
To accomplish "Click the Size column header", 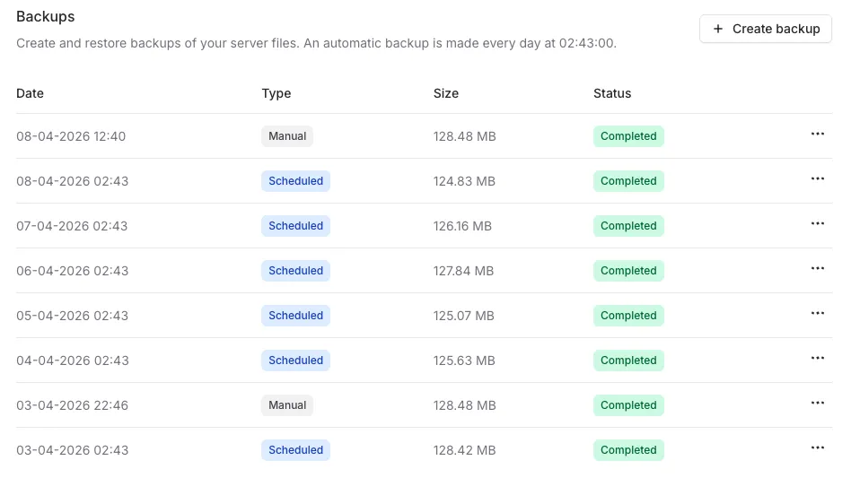I will (x=445, y=93).
